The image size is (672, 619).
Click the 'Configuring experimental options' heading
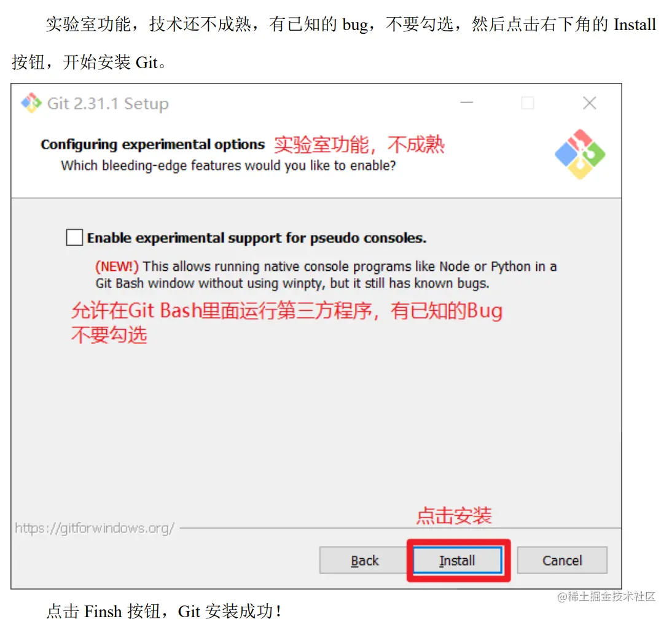pyautogui.click(x=152, y=145)
